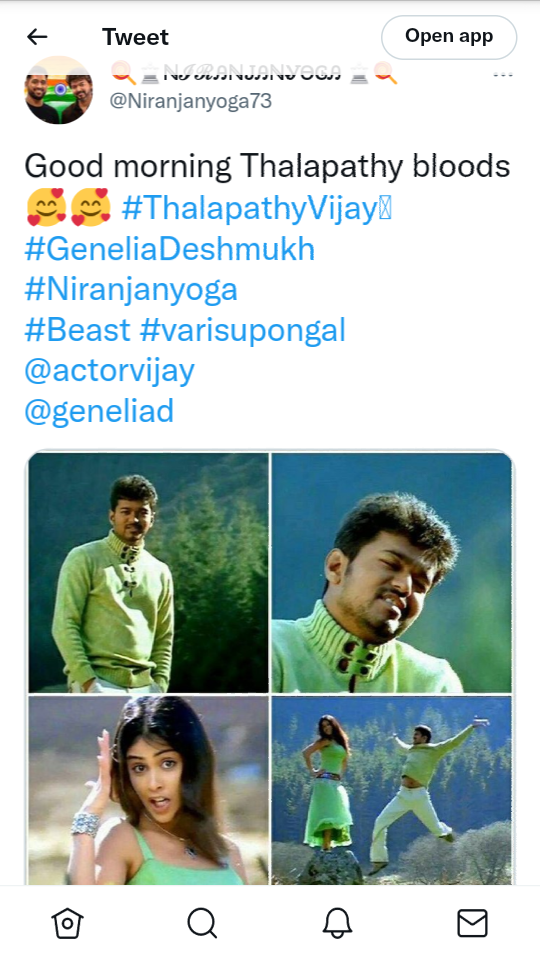This screenshot has height=960, width=540.
Task: View the photo of man standing by trees
Action: point(148,572)
